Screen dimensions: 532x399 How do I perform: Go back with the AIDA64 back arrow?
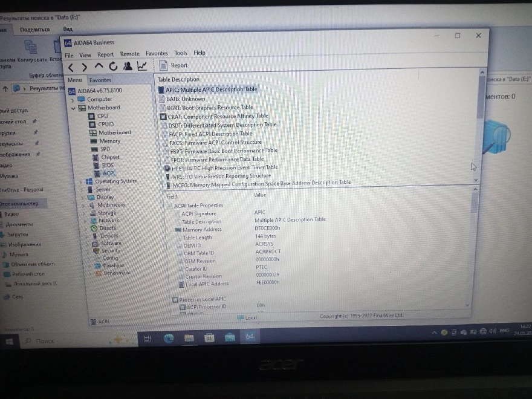point(71,67)
